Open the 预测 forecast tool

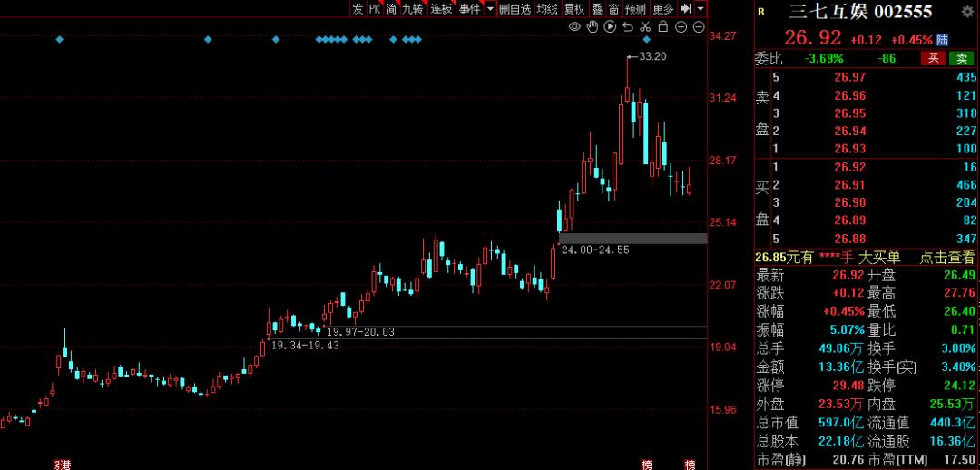(x=635, y=9)
